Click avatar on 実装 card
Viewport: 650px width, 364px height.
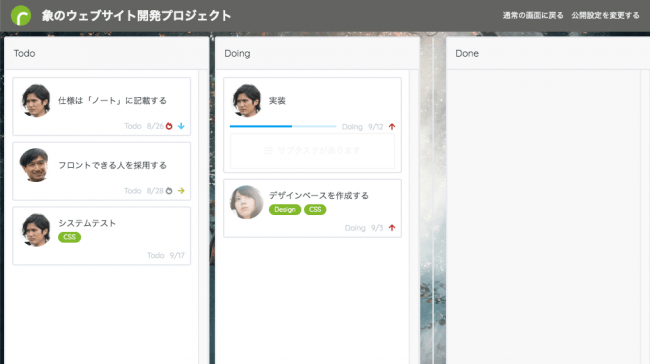pyautogui.click(x=247, y=101)
